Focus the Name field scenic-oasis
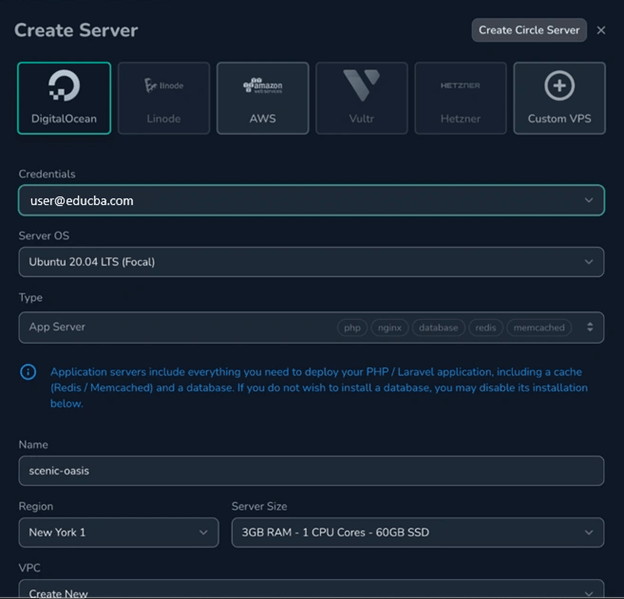Screen dimensions: 624x599 (311, 471)
